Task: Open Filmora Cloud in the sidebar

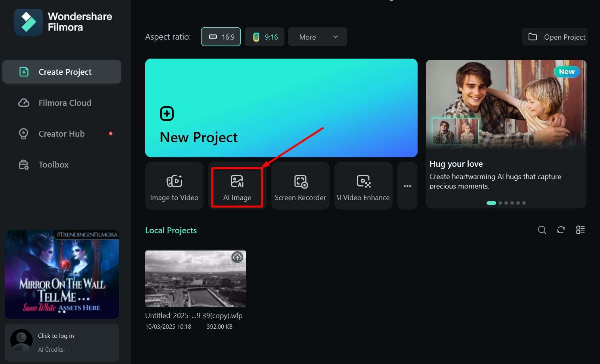Action: click(62, 103)
